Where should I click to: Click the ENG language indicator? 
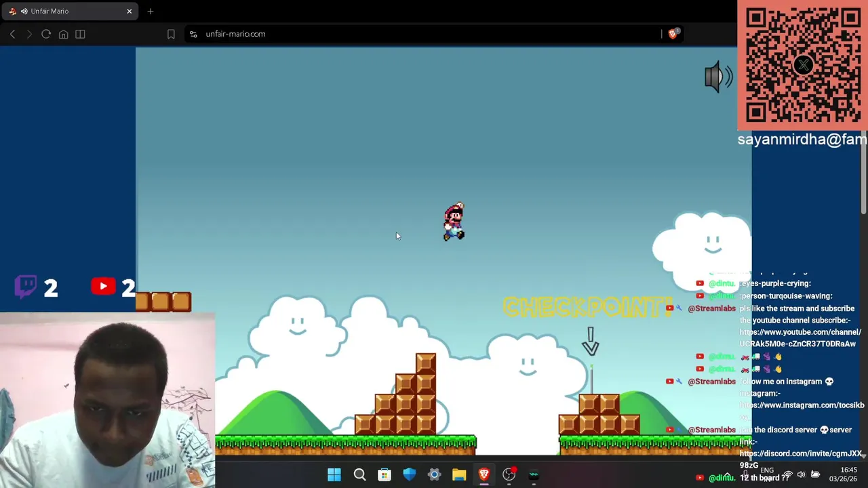[x=767, y=470]
